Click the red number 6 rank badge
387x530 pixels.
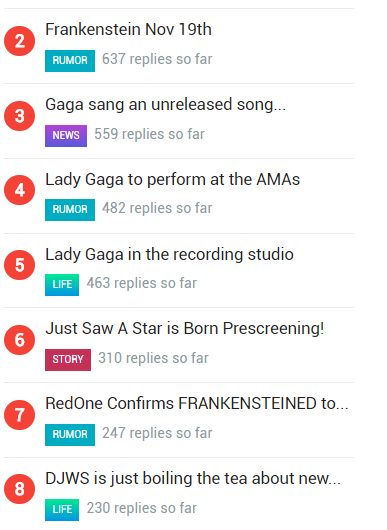20,340
